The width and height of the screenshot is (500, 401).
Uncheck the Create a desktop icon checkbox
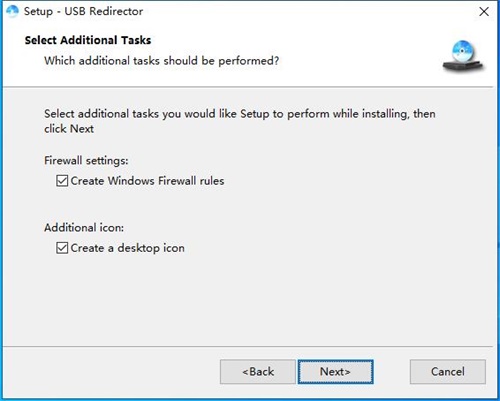point(62,248)
